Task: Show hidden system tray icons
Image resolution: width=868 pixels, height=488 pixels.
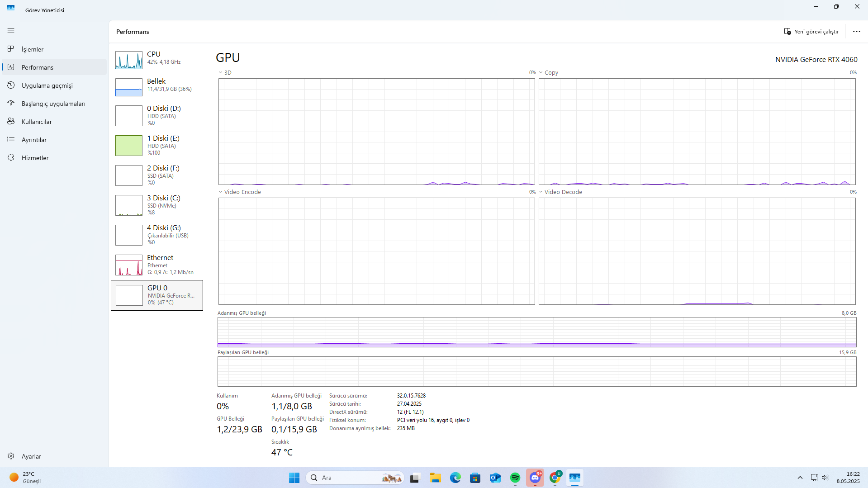Action: coord(800,478)
